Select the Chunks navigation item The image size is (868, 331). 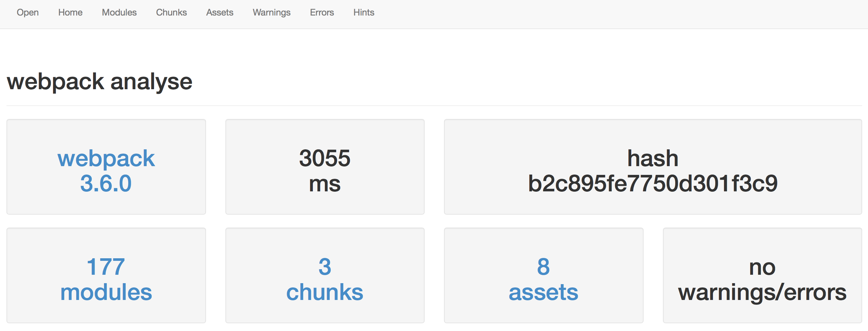[171, 13]
